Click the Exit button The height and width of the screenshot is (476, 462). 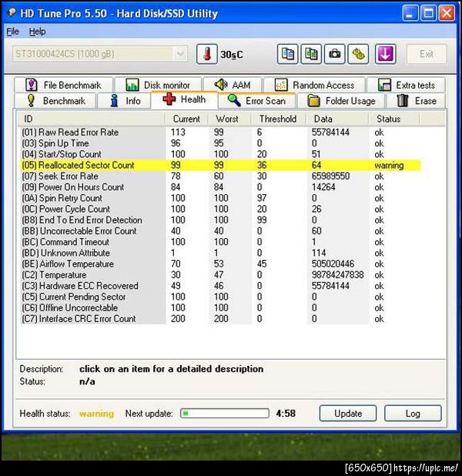pos(427,54)
